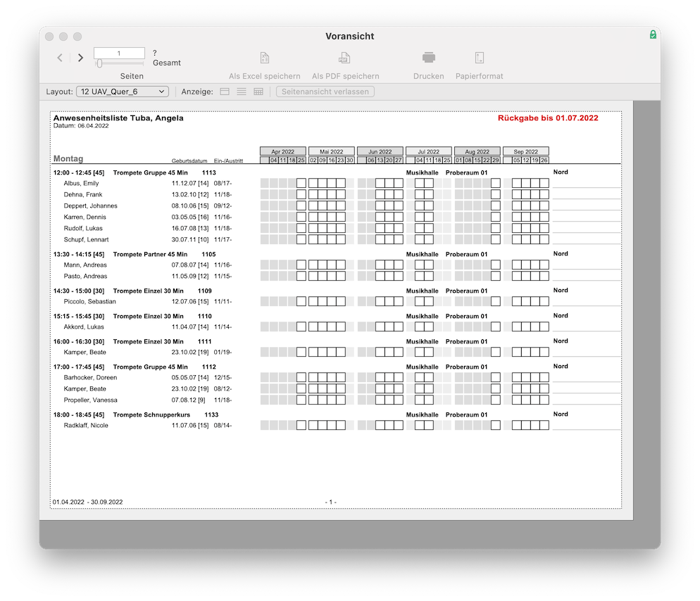Image resolution: width=700 pixels, height=601 pixels.
Task: Click the student name Karren, Dennis
Action: (85, 217)
